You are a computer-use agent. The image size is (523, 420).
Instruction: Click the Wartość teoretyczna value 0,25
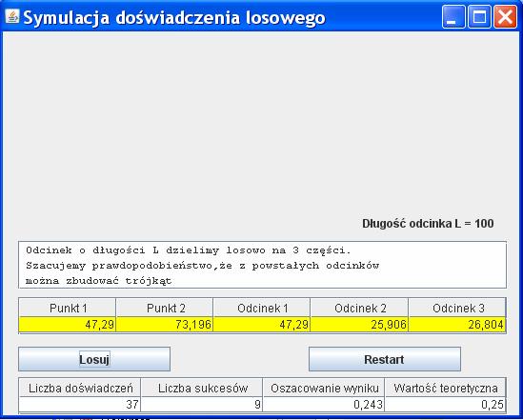[x=445, y=405]
